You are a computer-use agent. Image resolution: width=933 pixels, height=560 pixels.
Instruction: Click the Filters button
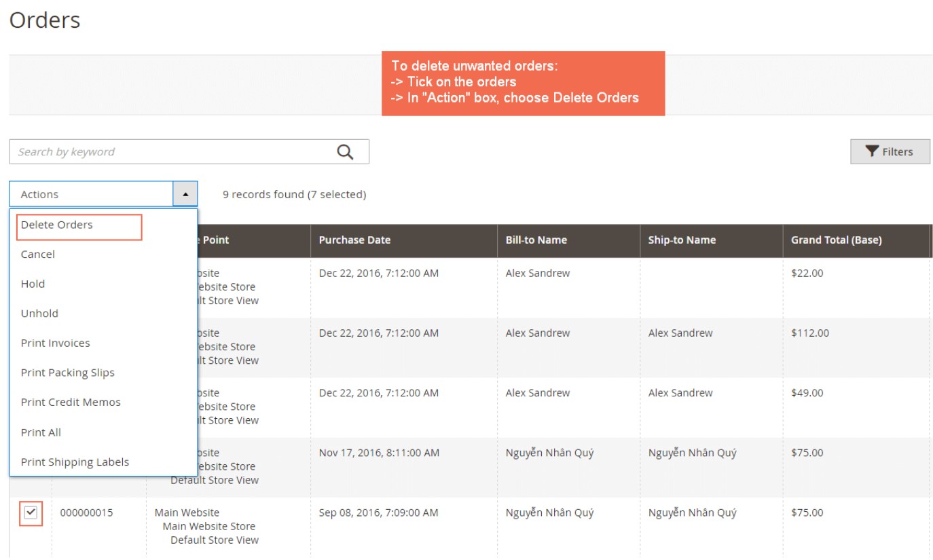click(890, 151)
